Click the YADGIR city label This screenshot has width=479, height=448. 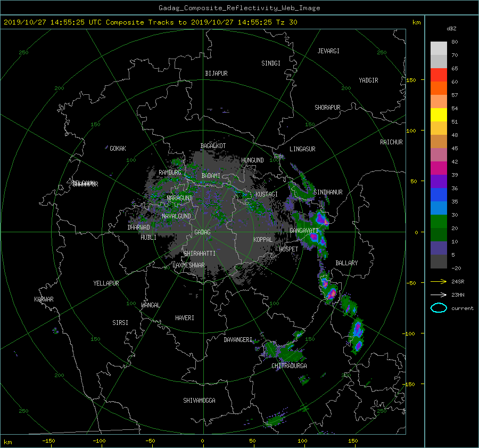(x=368, y=80)
